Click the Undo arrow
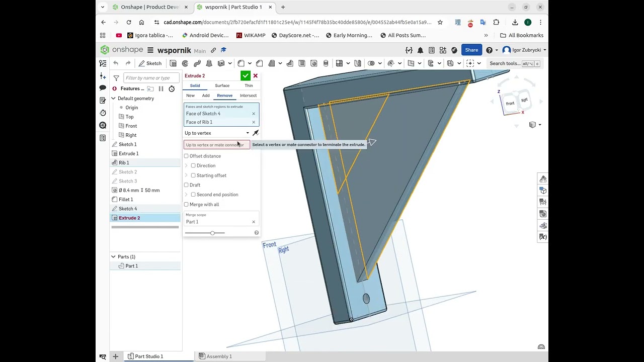 coord(116,63)
